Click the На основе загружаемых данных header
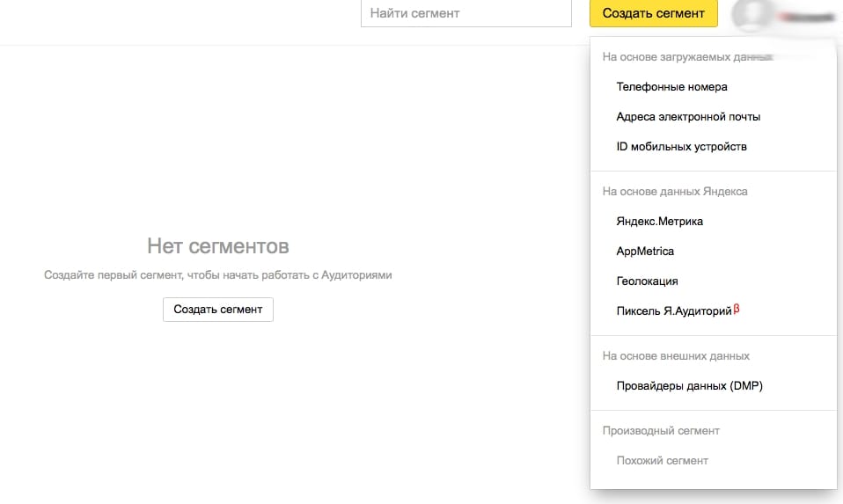Screen dimensions: 843x504 687,57
